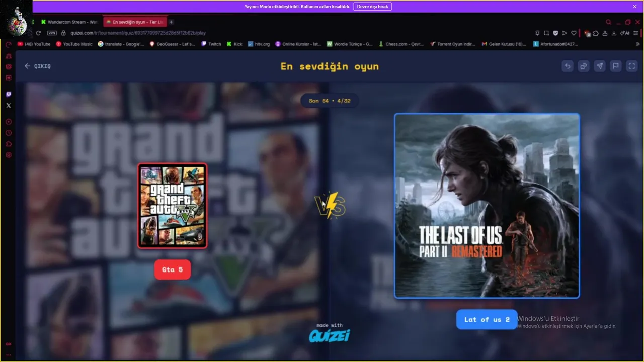The image size is (644, 362).
Task: Open the Wordle Türkçe bookmark
Action: (350, 44)
